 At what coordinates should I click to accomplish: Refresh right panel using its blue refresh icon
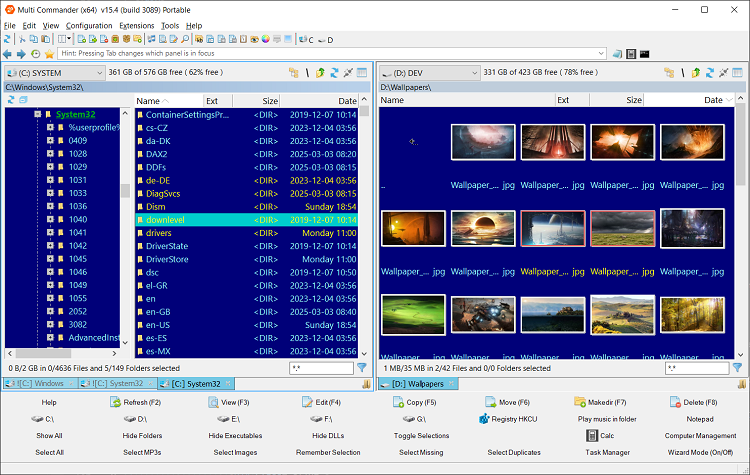pos(710,73)
